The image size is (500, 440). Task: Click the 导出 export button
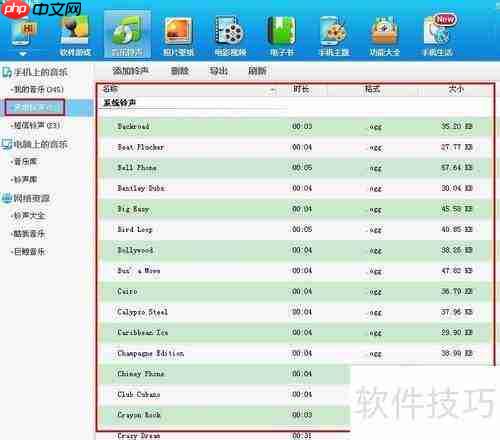[219, 71]
